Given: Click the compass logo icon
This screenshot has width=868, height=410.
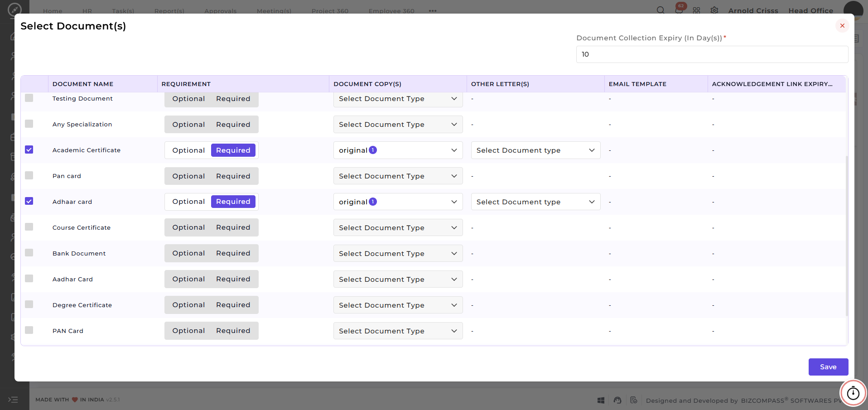Looking at the screenshot, I should tap(14, 10).
